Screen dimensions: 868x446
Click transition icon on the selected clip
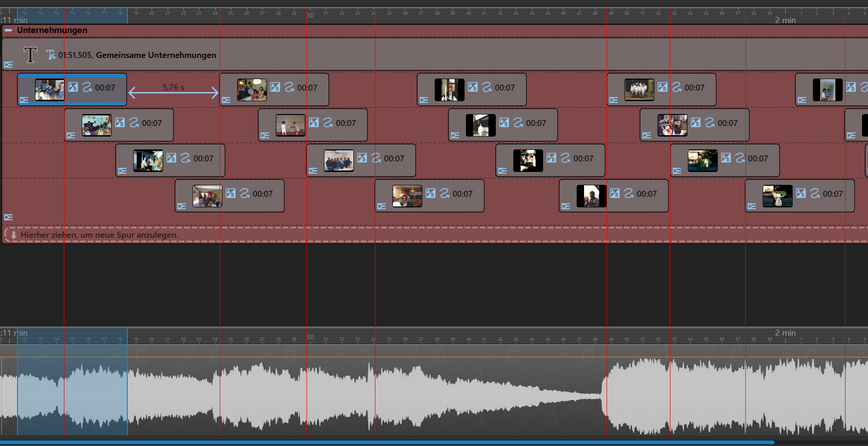point(73,87)
